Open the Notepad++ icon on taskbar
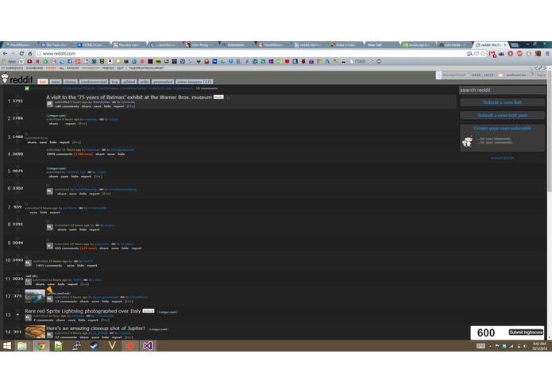Viewport: 552px width, 392px height. (x=59, y=346)
